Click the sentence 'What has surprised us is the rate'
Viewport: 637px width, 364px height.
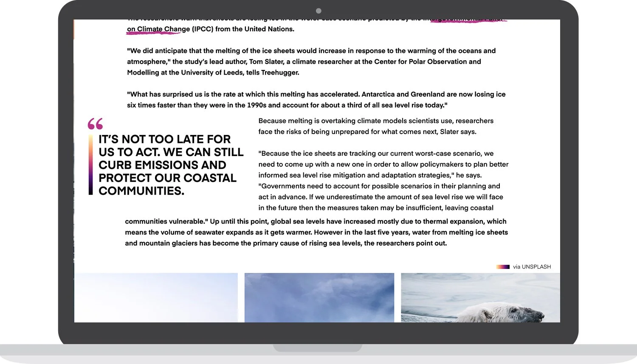(316, 100)
